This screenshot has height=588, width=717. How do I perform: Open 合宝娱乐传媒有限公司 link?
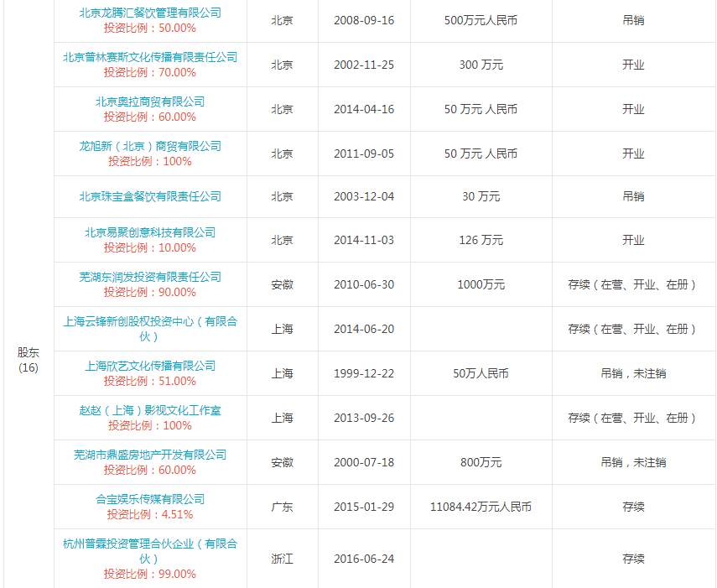150,499
